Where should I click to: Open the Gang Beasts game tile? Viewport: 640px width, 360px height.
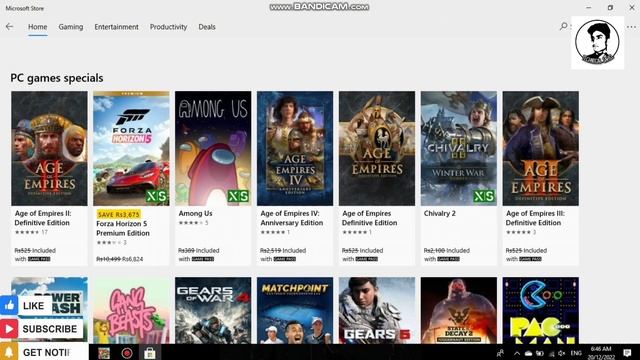[x=131, y=310]
